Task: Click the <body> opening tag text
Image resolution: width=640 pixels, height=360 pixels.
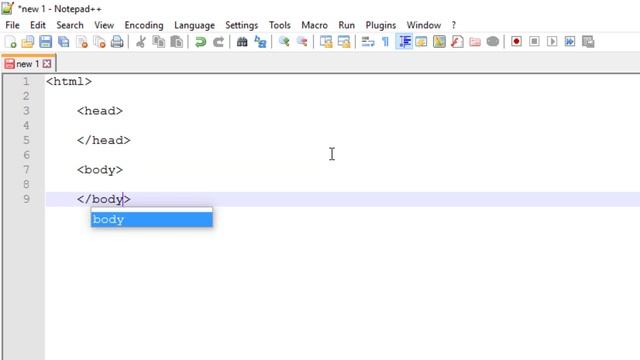Action: [x=100, y=169]
